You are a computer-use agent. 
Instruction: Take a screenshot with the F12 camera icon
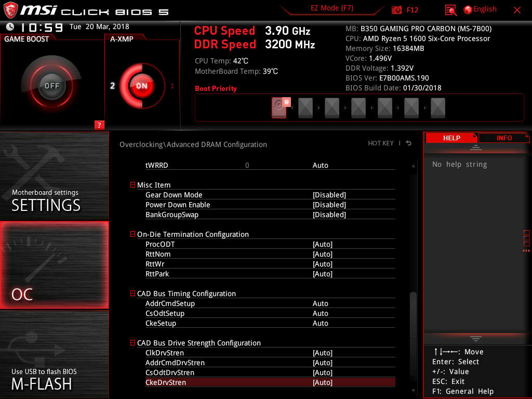(396, 10)
